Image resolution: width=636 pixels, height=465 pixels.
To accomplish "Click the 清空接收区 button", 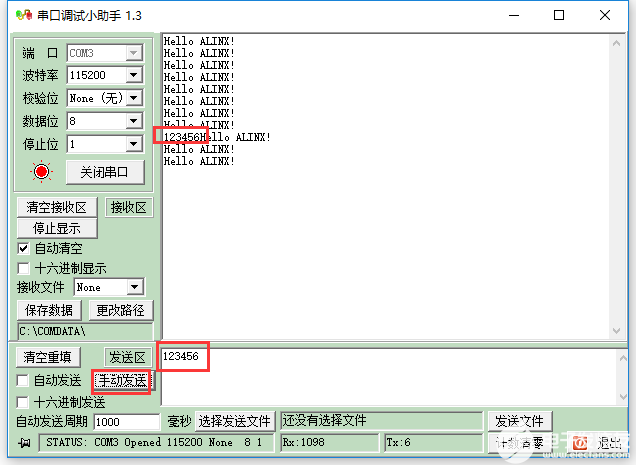I will (57, 207).
